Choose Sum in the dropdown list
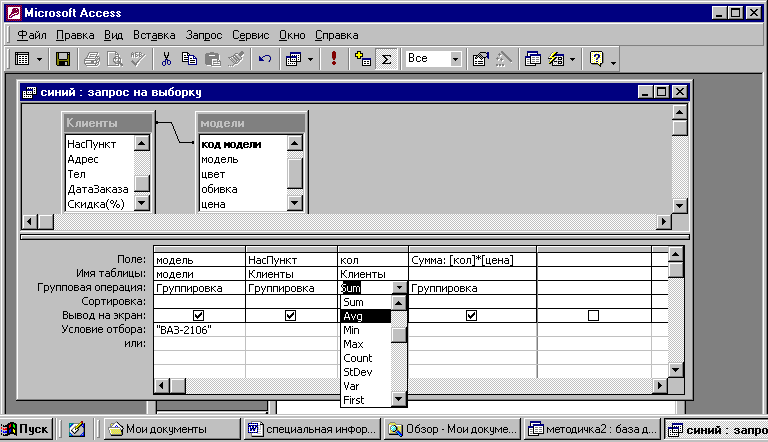The image size is (768, 442). (x=365, y=302)
